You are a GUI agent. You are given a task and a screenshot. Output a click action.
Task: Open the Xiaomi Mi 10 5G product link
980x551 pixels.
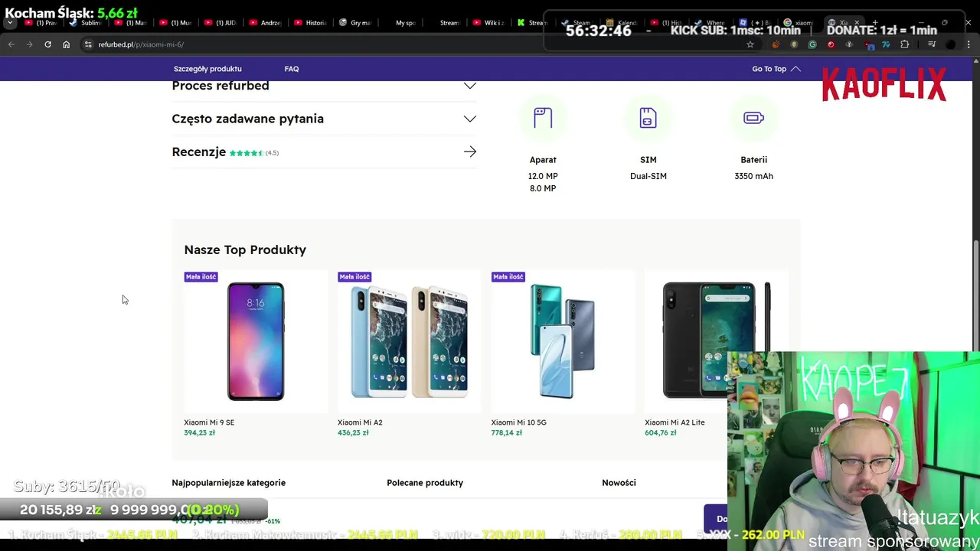click(518, 422)
